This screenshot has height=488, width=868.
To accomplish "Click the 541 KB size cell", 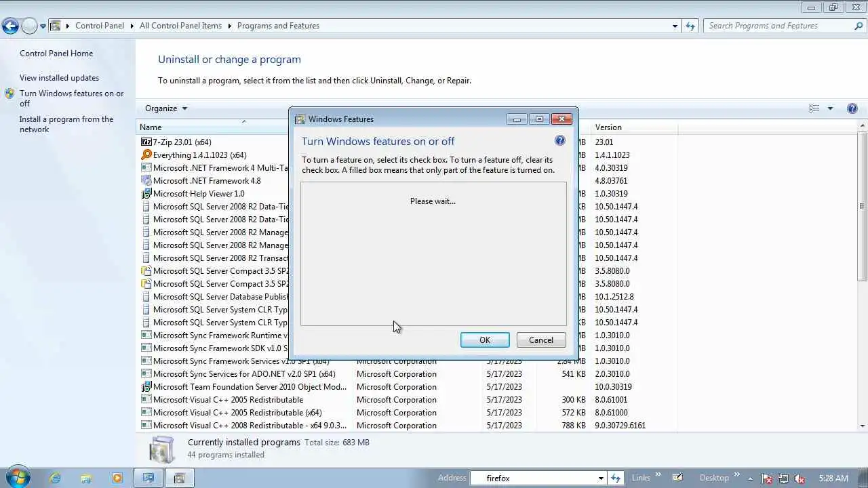I will [573, 373].
